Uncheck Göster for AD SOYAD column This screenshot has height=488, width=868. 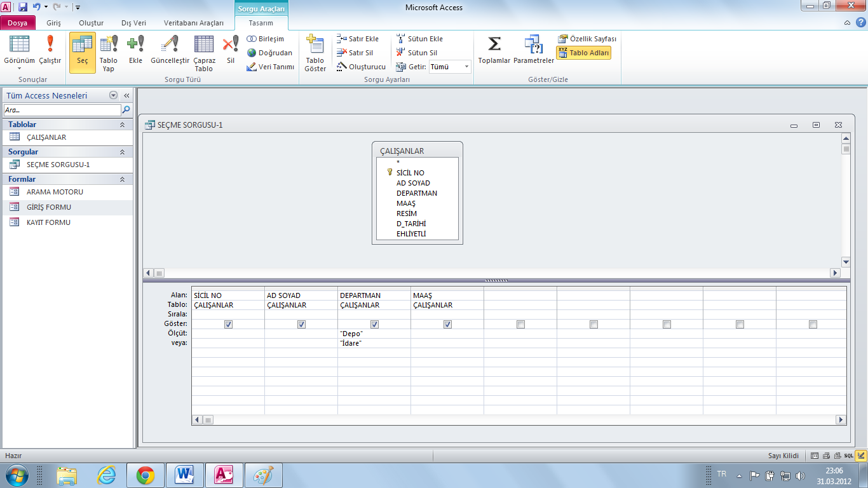(301, 324)
